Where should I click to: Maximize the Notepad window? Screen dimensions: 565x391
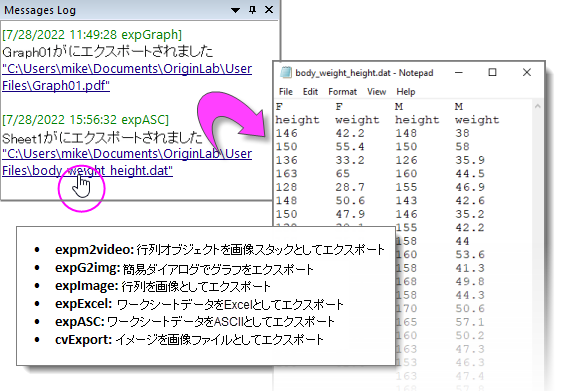tap(492, 72)
